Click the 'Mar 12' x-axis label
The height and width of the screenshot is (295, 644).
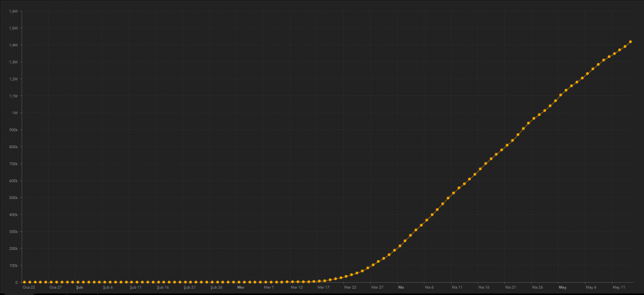[296, 288]
